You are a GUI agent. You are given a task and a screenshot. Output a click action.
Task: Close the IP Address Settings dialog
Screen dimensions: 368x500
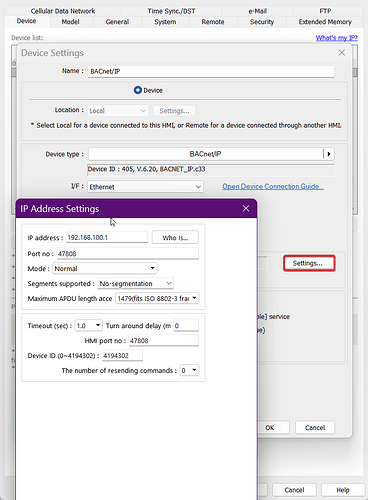pyautogui.click(x=246, y=209)
